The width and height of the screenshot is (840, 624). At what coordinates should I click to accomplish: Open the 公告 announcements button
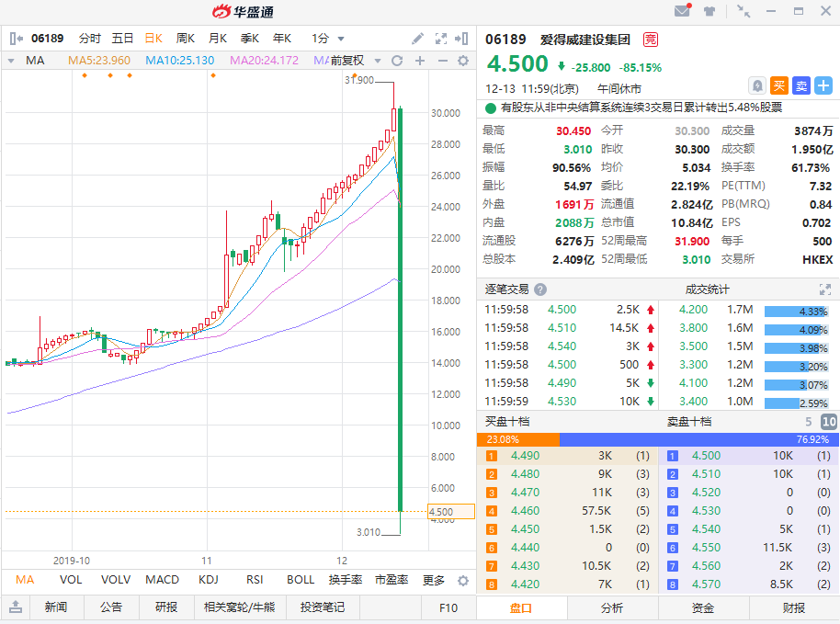(x=111, y=607)
